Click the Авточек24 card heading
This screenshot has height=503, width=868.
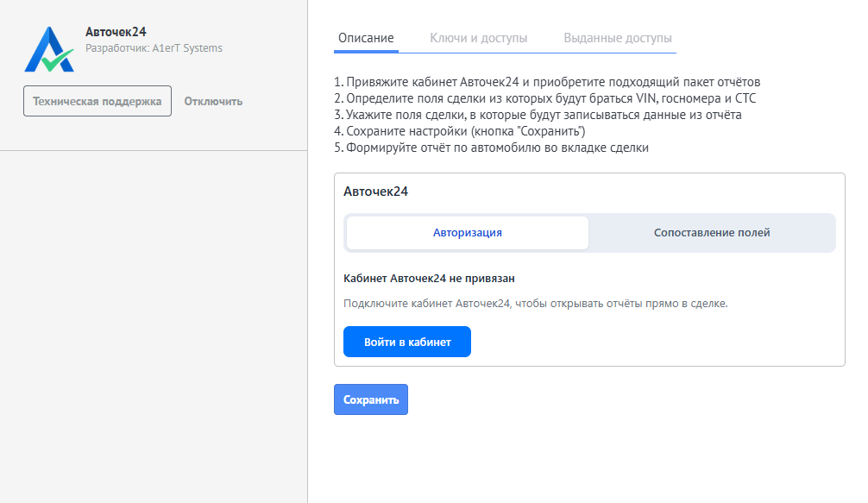(376, 192)
